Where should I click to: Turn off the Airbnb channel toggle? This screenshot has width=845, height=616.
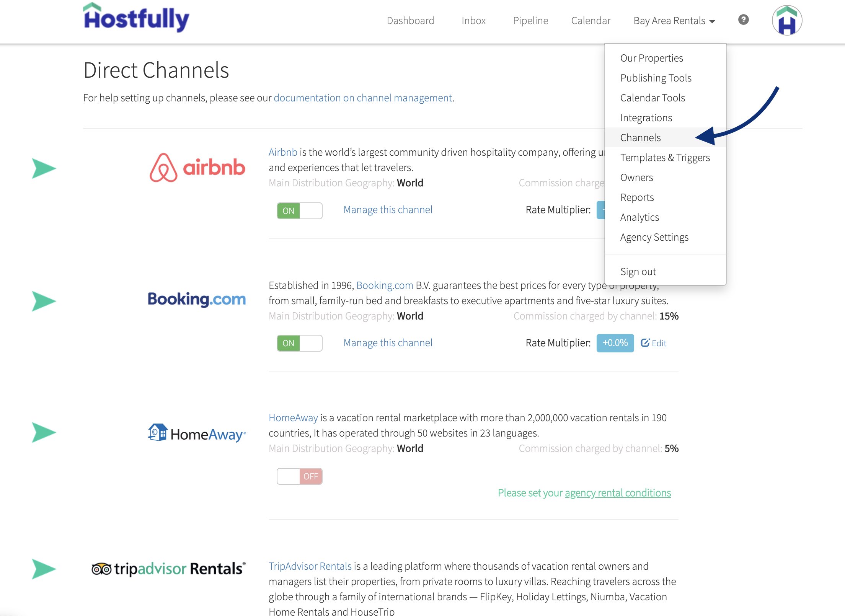(299, 210)
